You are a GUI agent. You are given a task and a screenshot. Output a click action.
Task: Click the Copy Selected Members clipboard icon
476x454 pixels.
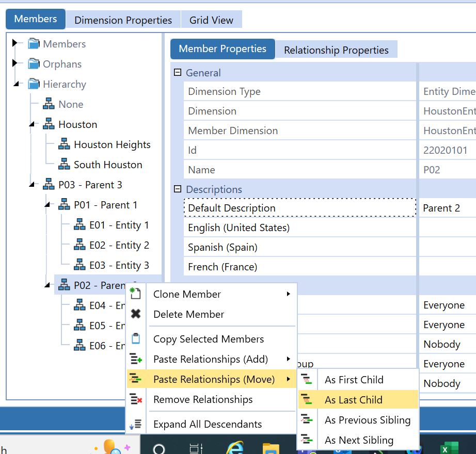click(x=136, y=339)
